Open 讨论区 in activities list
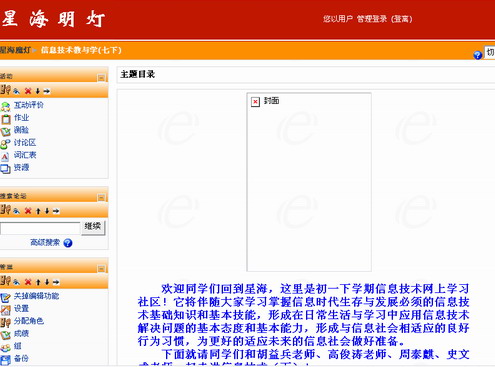The image size is (495, 367). [25, 143]
